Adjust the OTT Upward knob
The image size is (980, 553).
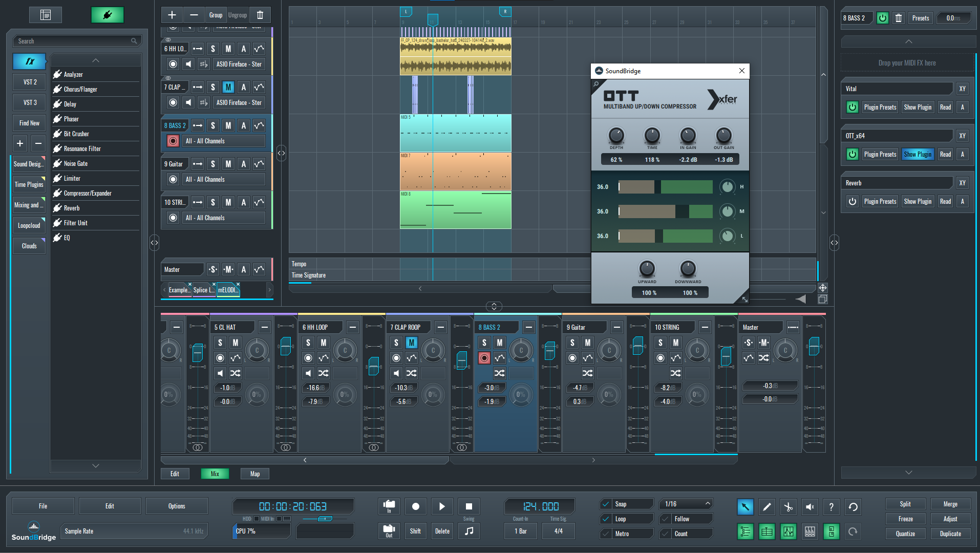[647, 268]
